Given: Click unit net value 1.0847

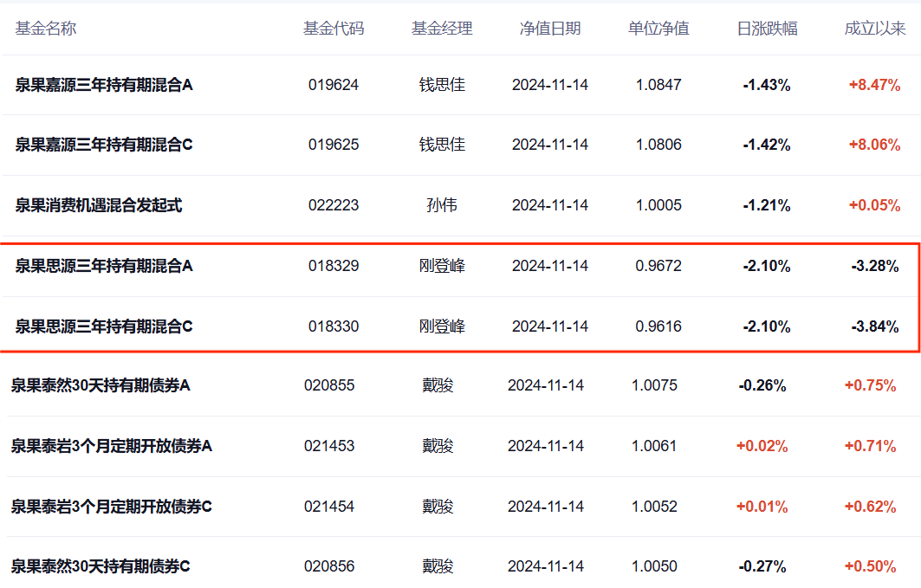Looking at the screenshot, I should 658,85.
